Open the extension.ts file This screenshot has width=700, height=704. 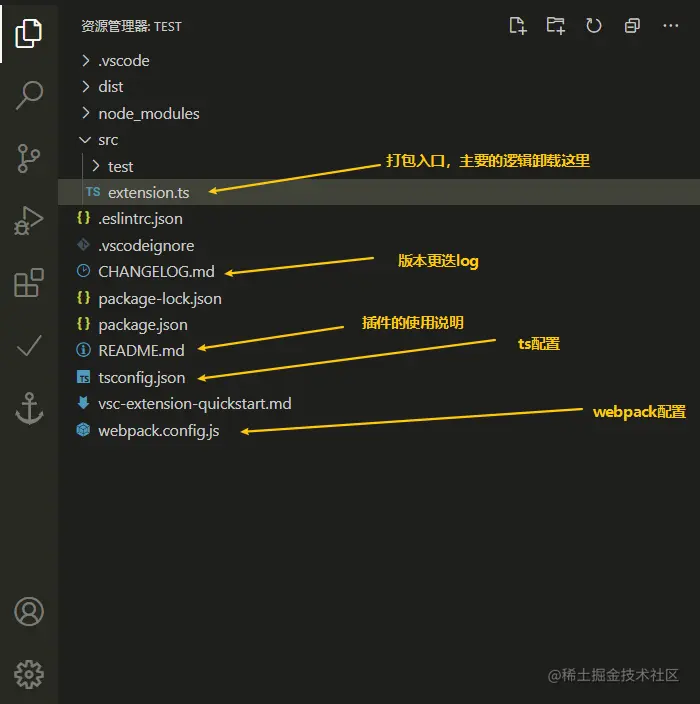(x=149, y=193)
